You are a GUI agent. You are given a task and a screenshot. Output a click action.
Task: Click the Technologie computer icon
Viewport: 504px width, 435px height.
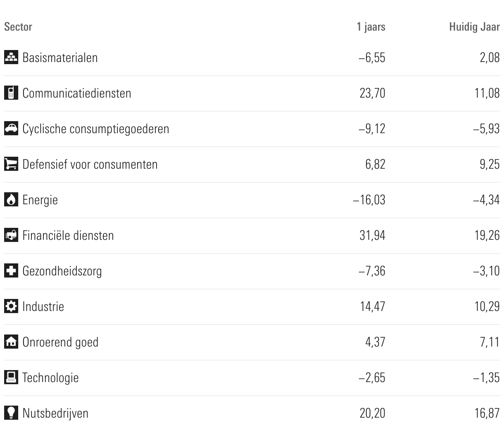click(11, 378)
